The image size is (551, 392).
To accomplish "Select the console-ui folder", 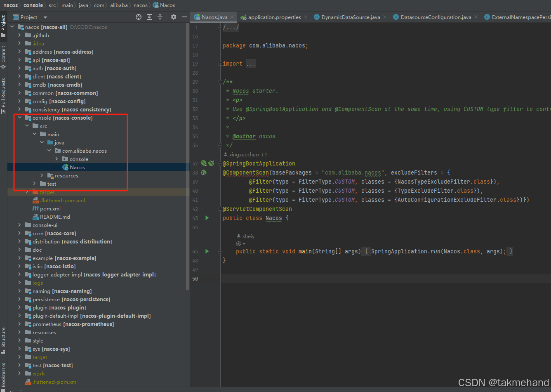I will coord(45,225).
